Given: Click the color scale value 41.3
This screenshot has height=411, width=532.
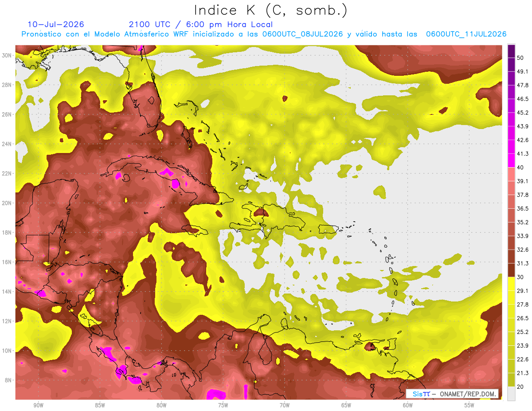Looking at the screenshot, I should tap(523, 153).
